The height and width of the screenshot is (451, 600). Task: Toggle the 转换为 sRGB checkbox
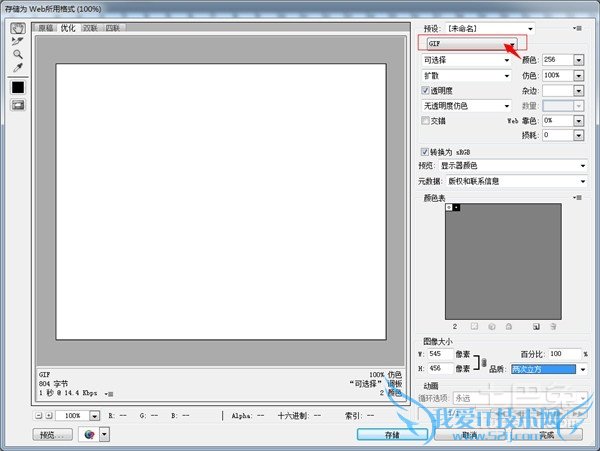(x=425, y=152)
